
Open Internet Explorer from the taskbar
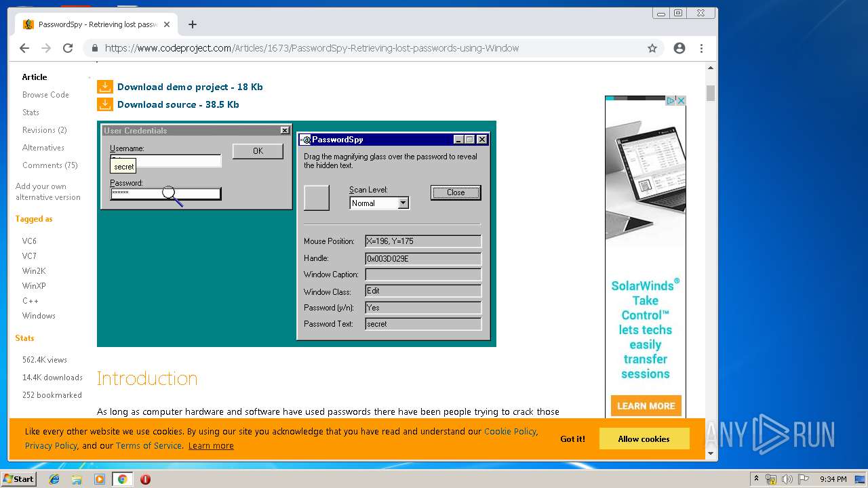pyautogui.click(x=54, y=479)
